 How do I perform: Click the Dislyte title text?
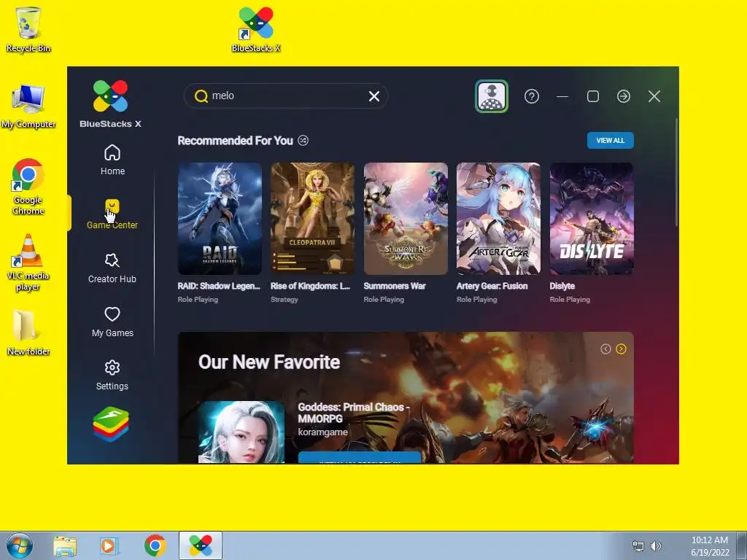coord(562,286)
